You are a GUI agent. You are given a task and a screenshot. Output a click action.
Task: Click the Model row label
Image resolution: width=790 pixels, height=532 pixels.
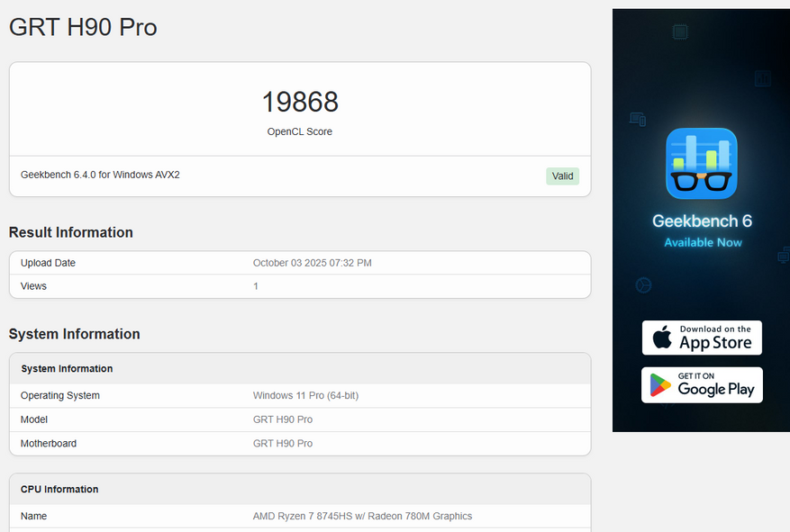point(34,419)
